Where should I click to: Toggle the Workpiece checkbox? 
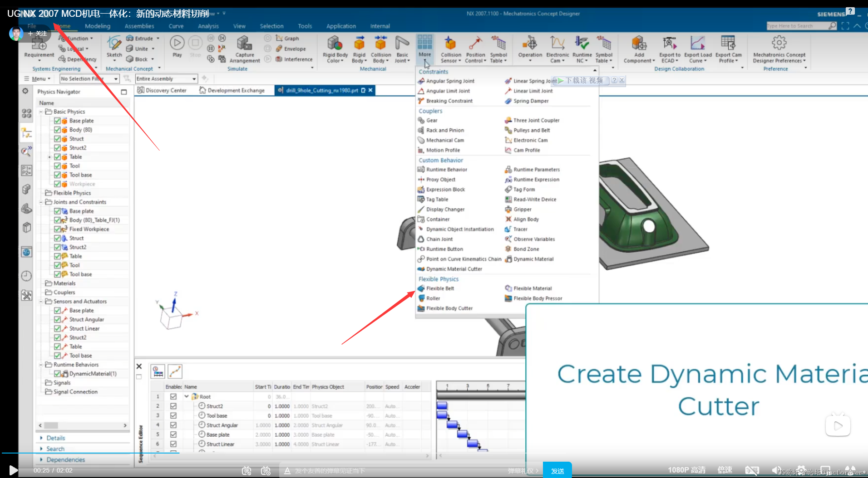(57, 184)
